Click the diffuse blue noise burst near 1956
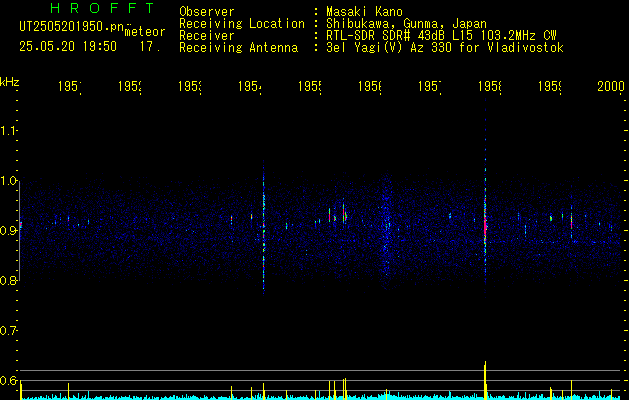Screen dimensions: 629x400 pos(386,231)
